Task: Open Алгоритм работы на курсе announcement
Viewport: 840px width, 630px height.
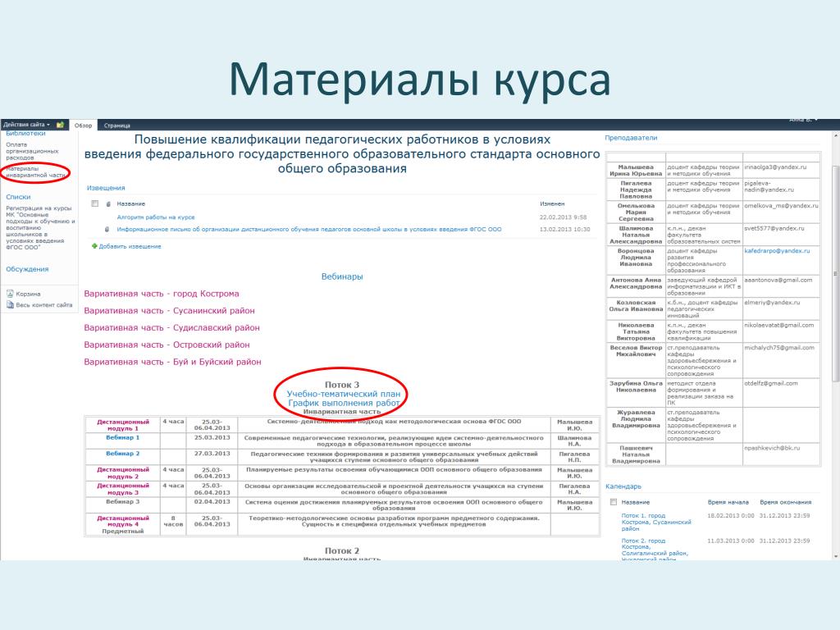Action: pos(156,217)
